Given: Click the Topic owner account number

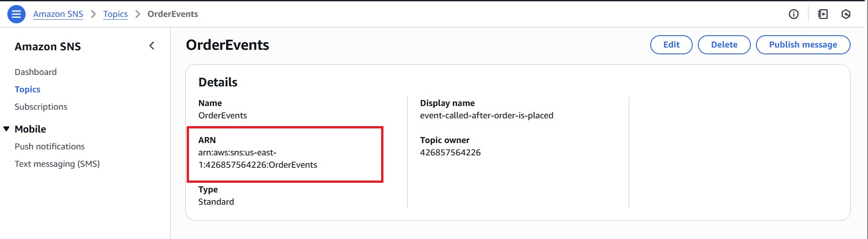Looking at the screenshot, I should (450, 153).
